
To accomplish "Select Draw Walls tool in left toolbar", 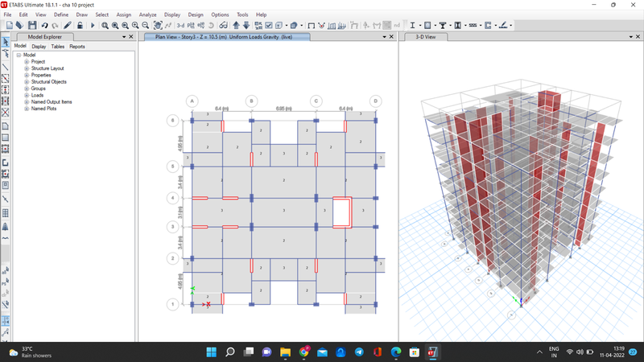I will (6, 163).
